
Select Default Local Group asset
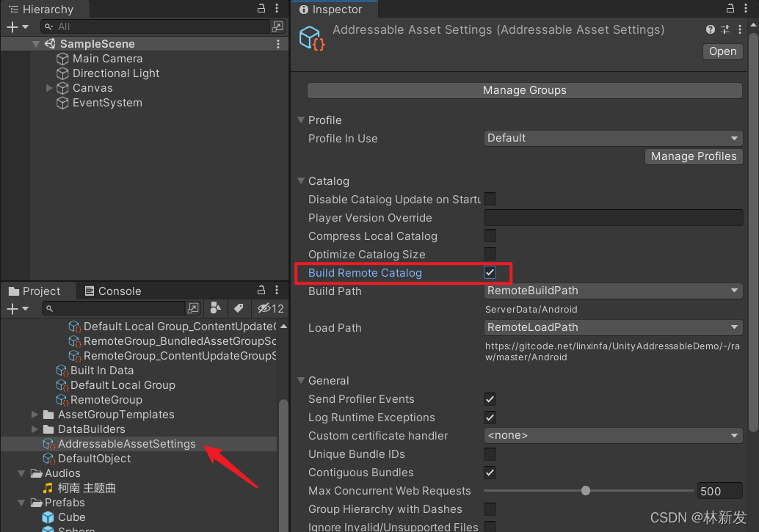(x=123, y=385)
